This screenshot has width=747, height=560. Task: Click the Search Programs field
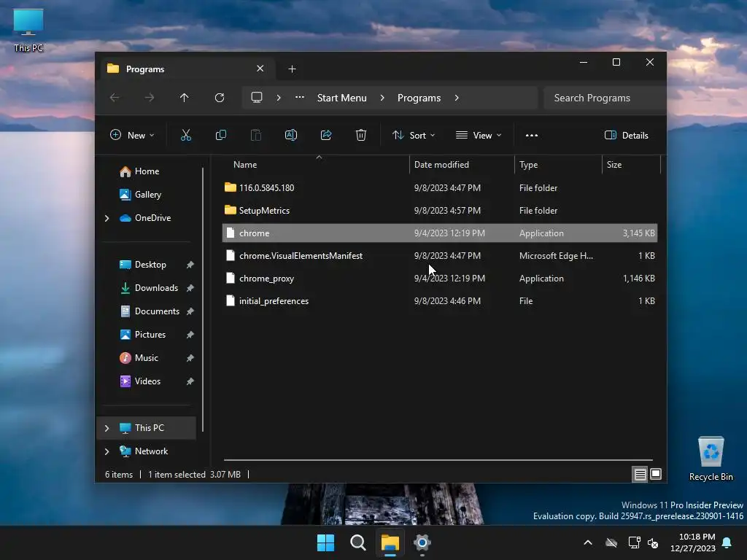coord(605,98)
